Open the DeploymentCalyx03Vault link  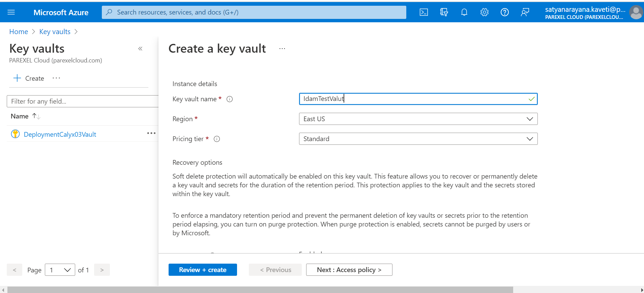(60, 134)
